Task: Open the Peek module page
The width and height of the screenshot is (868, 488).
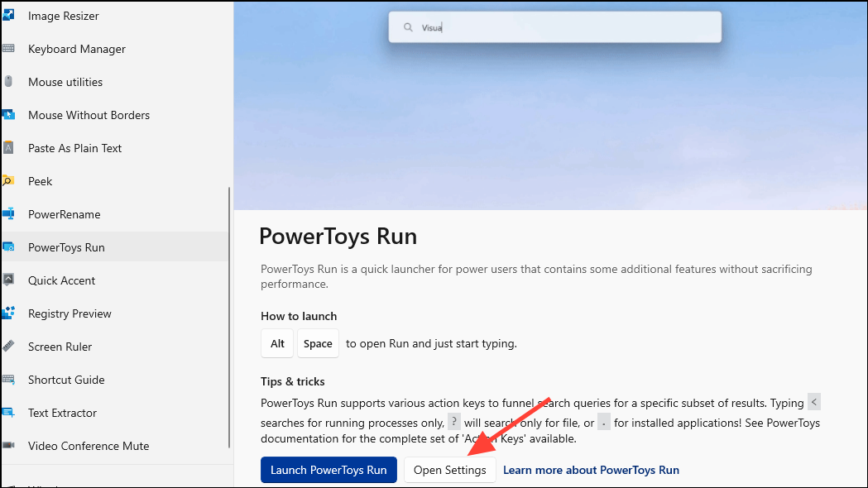Action: pos(115,181)
